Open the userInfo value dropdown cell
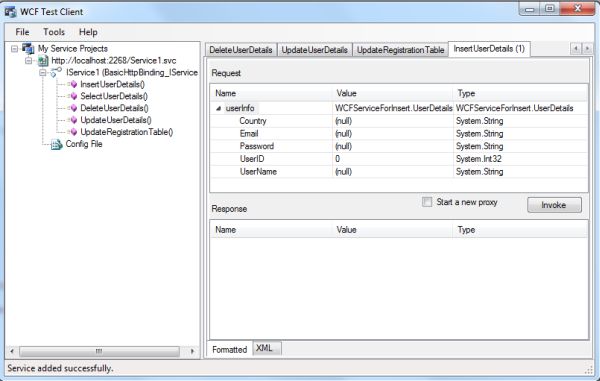600x381 pixels. (x=393, y=108)
